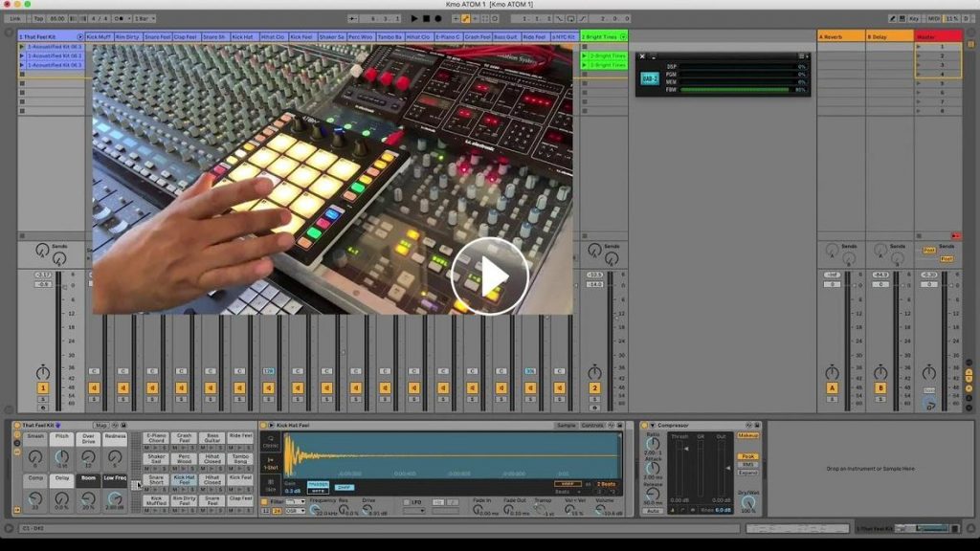Image resolution: width=980 pixels, height=551 pixels.
Task: Tap the Tap tempo button
Action: click(x=38, y=19)
